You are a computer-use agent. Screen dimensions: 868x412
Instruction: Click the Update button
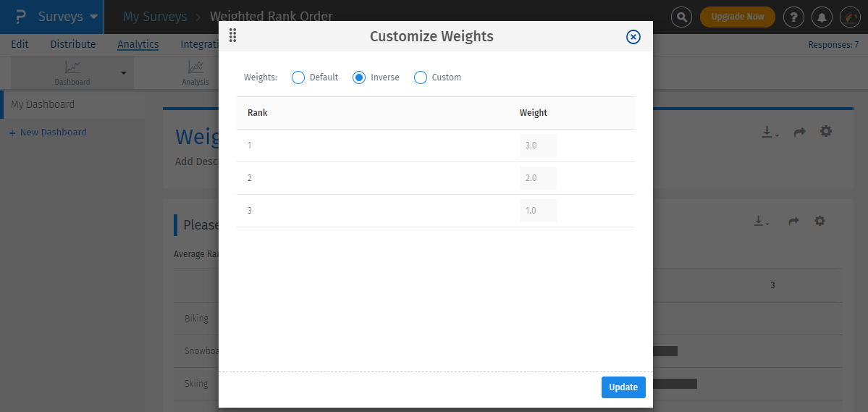click(x=623, y=387)
